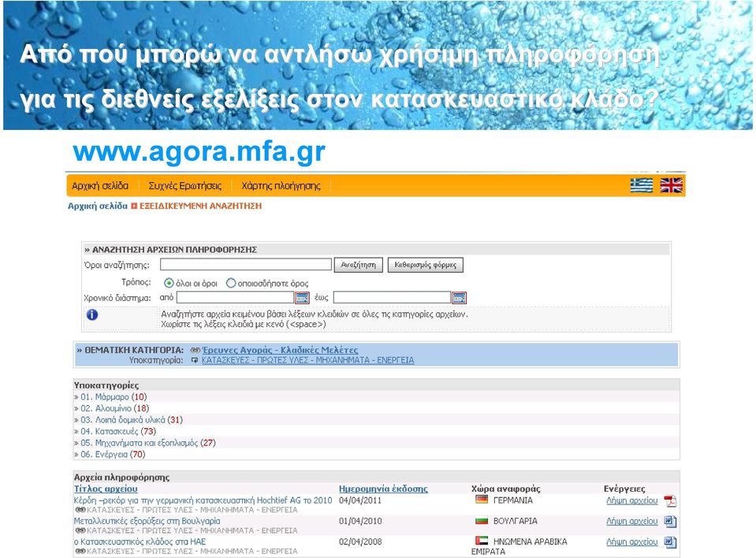Viewport: 756px width, 558px height.
Task: Open 'ΚΑΤΑΣΚΕΥΕΣ - ΠΡΩΤΕΣ ΥΛΕΣ - ΜΗΧΑΝΗΜΑΤΑ - ΕΝΕΡΓΕΙΑ' subcategory link
Action: [307, 360]
